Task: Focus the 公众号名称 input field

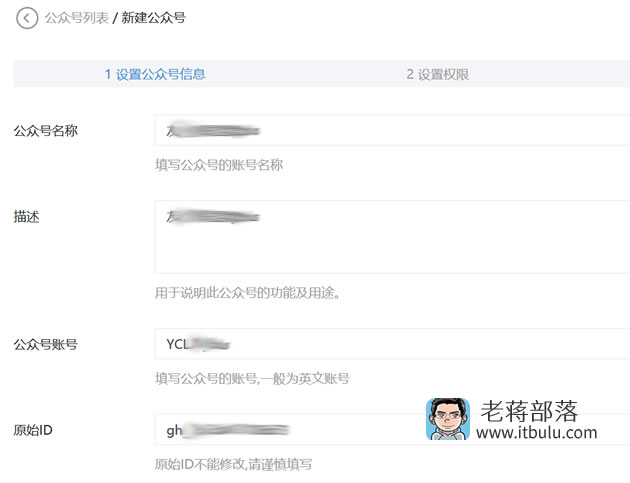Action: coord(392,130)
